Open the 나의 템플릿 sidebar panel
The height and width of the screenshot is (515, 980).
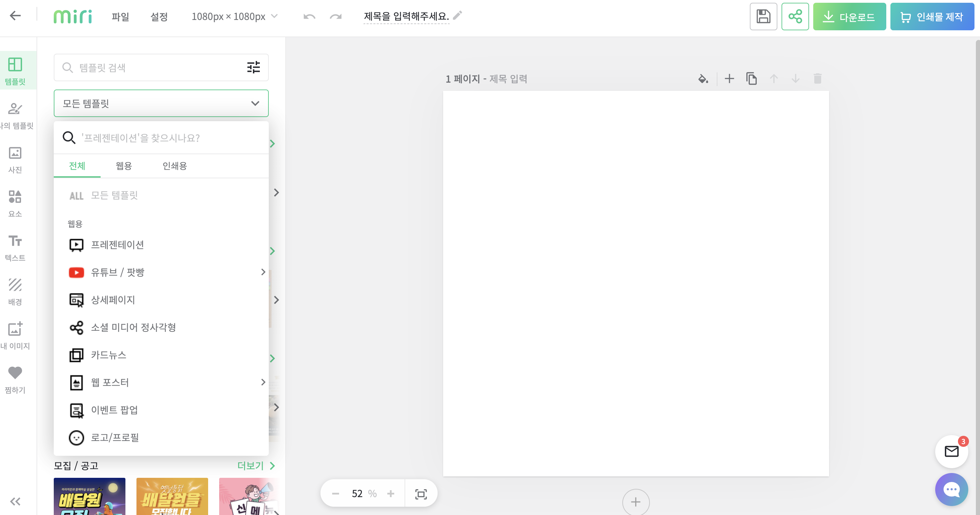[x=16, y=116]
